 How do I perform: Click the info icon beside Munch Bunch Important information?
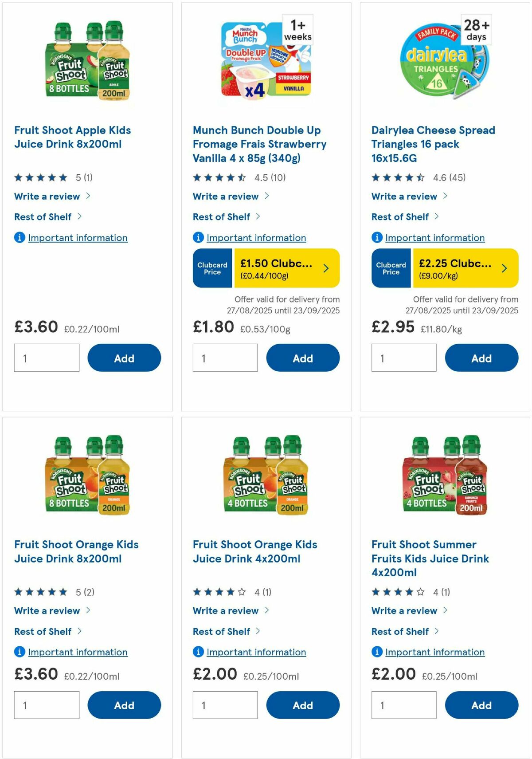(198, 238)
